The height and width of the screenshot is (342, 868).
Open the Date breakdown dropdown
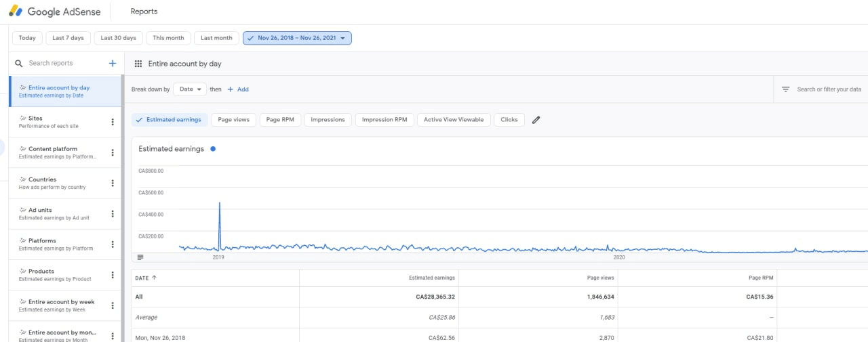190,89
